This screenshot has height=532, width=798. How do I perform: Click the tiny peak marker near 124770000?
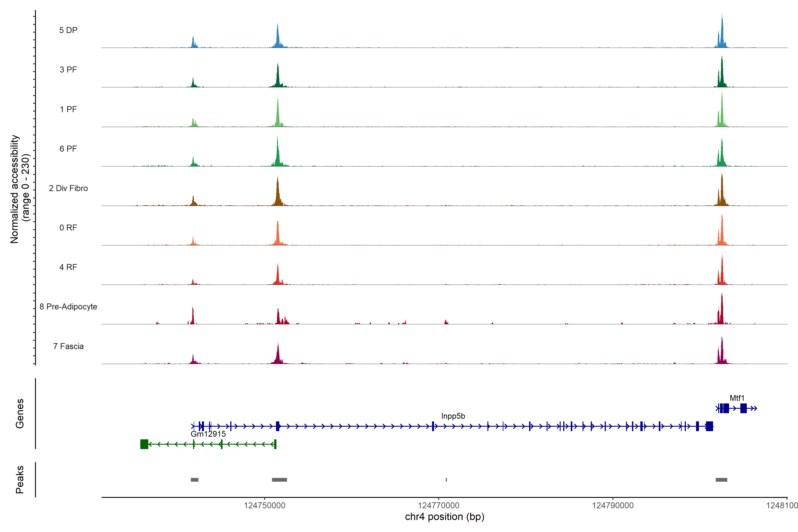446,480
